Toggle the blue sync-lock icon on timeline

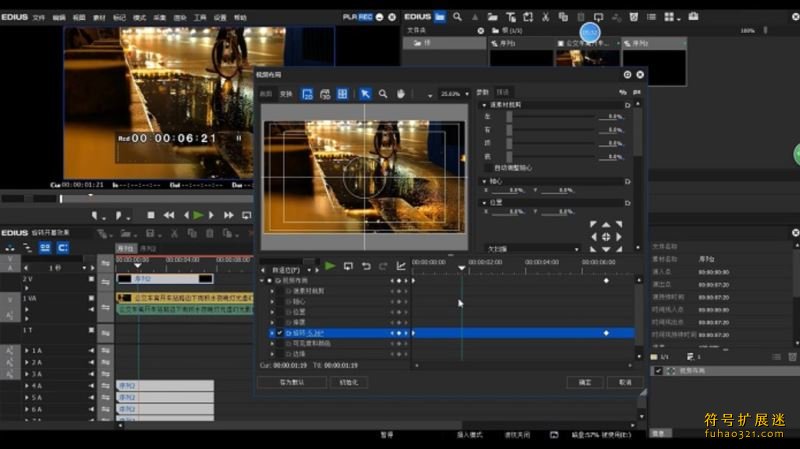[63, 247]
